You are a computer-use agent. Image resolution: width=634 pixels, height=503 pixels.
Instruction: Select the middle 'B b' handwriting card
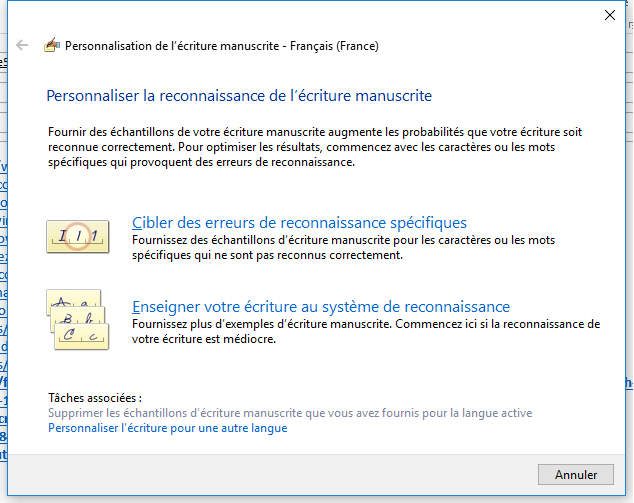78,315
